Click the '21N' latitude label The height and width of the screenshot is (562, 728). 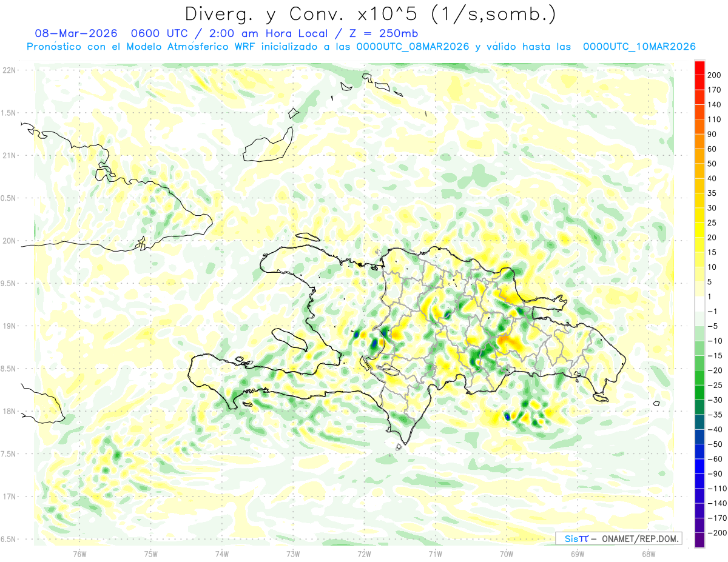click(8, 155)
